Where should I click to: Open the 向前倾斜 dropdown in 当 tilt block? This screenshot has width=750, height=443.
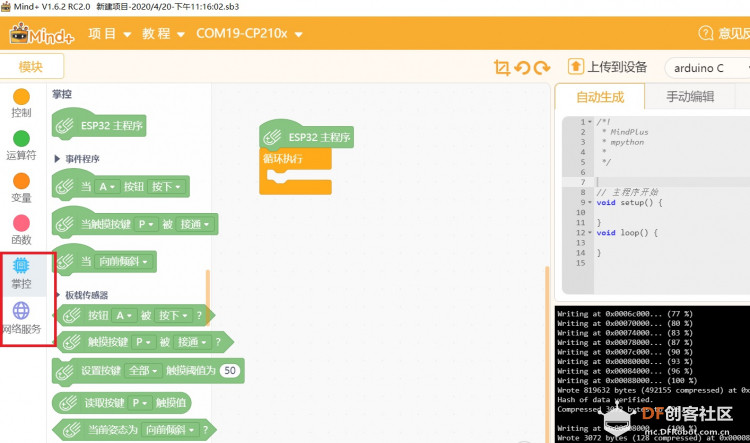pyautogui.click(x=123, y=261)
